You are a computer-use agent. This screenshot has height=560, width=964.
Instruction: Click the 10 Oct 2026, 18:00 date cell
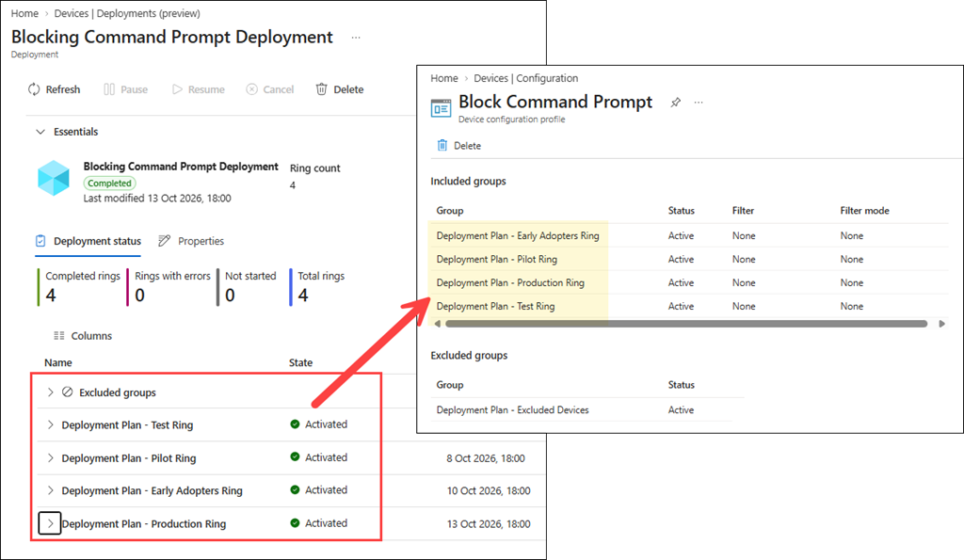(489, 491)
